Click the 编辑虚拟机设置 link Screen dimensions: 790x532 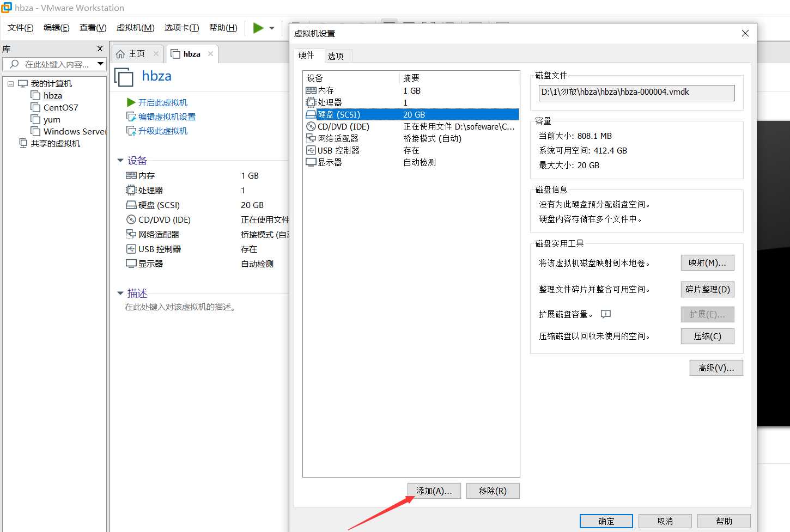pos(167,117)
